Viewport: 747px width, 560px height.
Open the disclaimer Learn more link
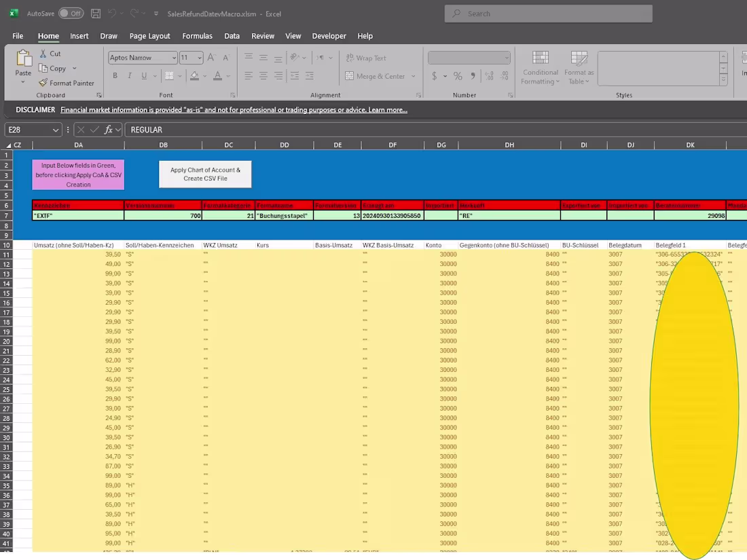(387, 109)
